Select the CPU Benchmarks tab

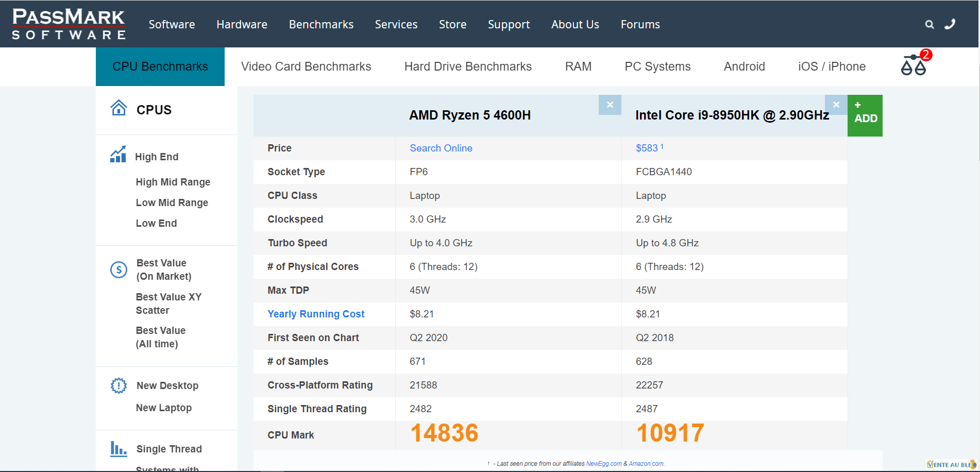click(160, 66)
